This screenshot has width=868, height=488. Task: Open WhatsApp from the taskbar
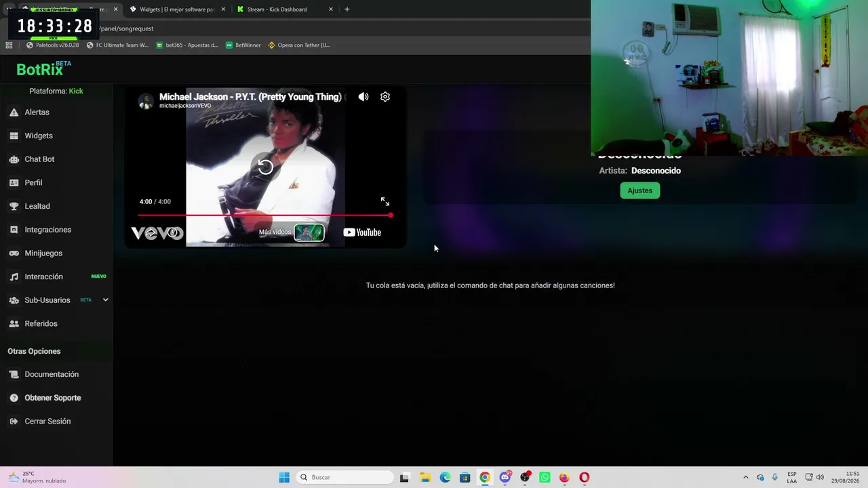[x=545, y=477]
